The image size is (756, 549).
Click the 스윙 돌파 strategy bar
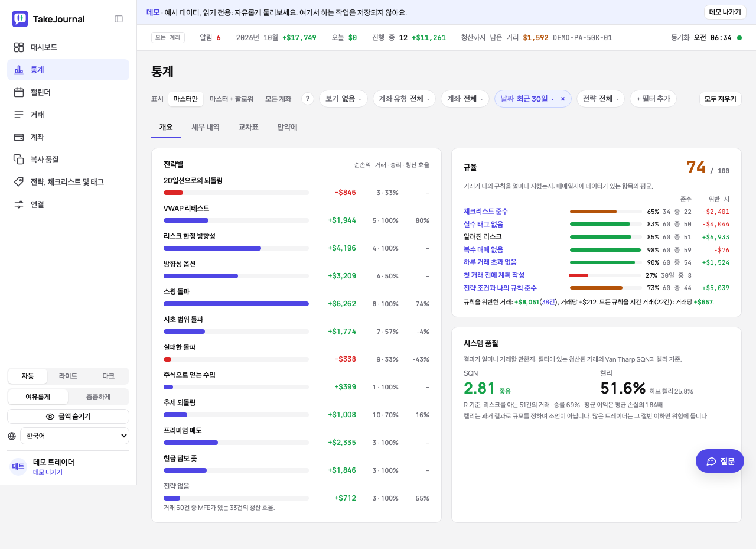point(236,304)
